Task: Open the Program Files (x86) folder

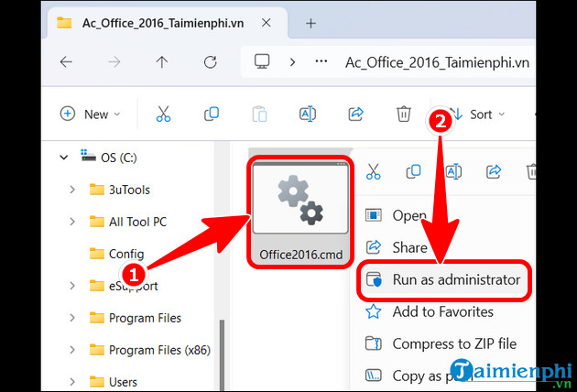Action: click(150, 350)
